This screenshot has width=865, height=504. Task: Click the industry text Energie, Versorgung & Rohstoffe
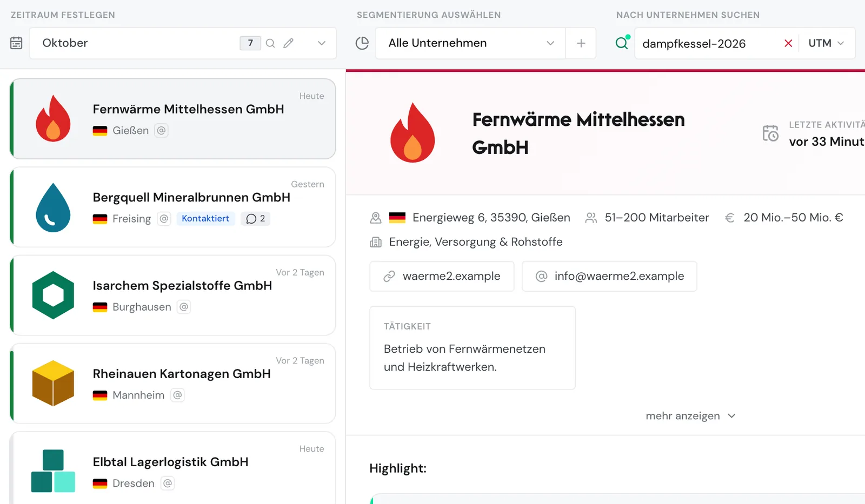476,241
